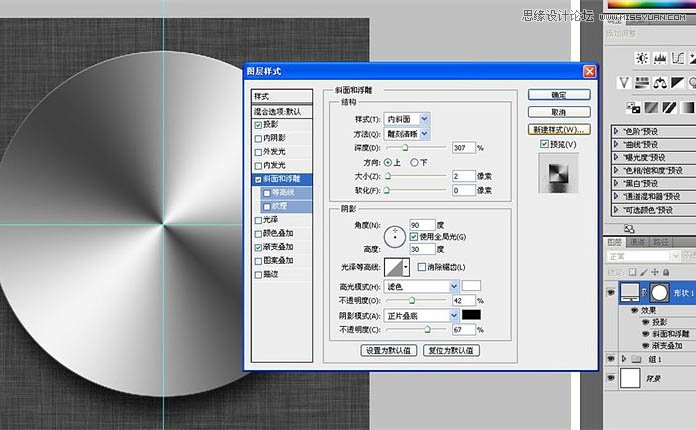Viewport: 696px width, 430px height.
Task: Expand the "黑白" 预设 presets group
Action: tap(616, 183)
